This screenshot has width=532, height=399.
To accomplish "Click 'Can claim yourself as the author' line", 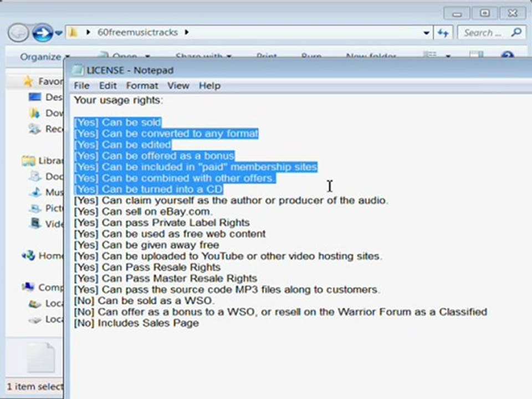I will (231, 201).
